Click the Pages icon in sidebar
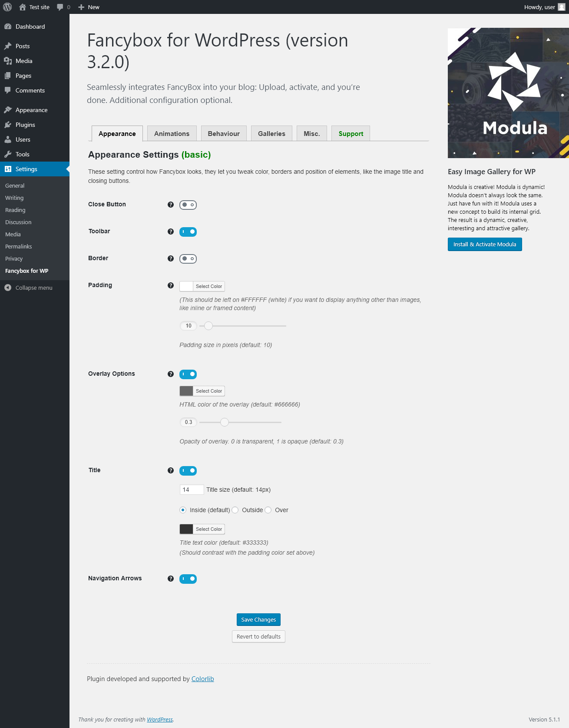This screenshot has width=569, height=728. [8, 76]
